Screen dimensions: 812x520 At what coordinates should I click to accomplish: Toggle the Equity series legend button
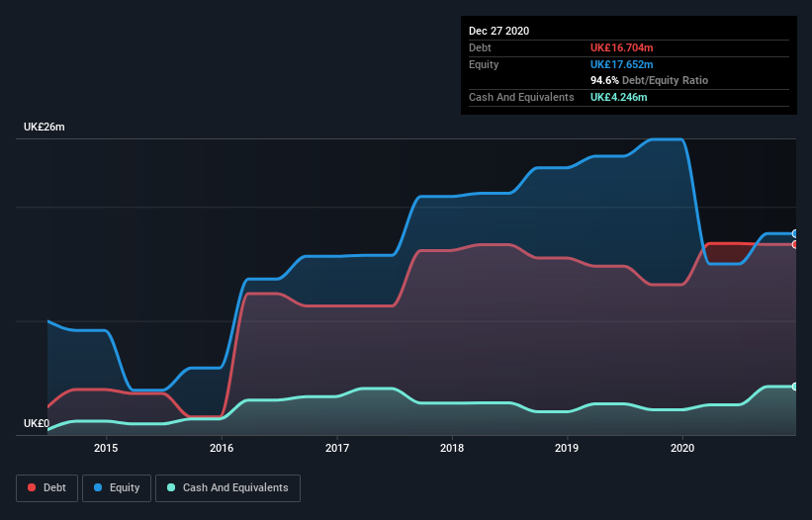click(x=117, y=488)
